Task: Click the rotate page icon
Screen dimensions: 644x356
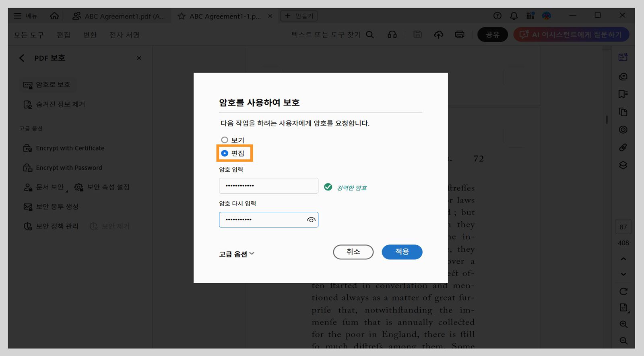Action: pos(623,292)
